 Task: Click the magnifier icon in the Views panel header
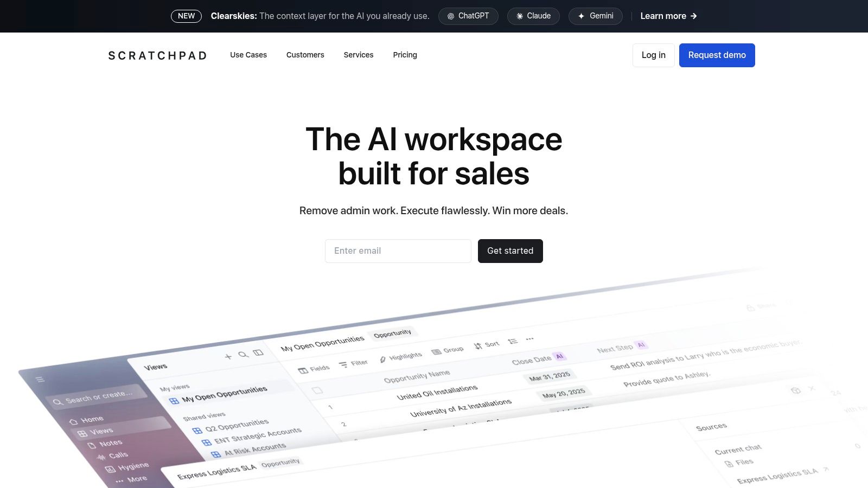(x=243, y=354)
